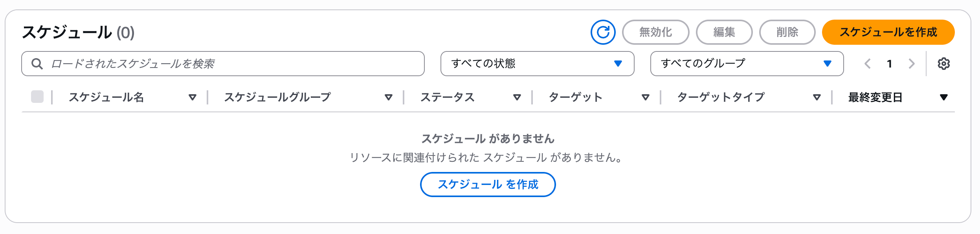
Task: Click the next page chevron icon
Action: click(912, 64)
